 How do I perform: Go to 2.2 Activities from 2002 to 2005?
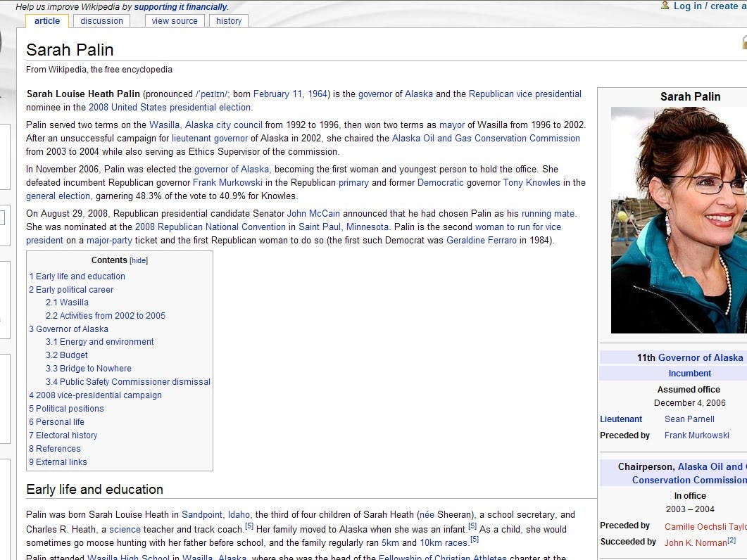[x=106, y=316]
